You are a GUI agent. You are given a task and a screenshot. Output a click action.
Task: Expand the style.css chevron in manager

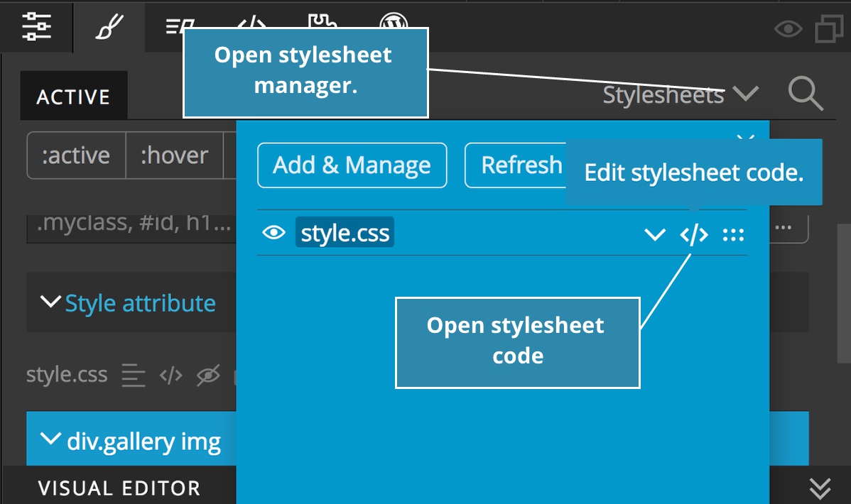pos(654,235)
